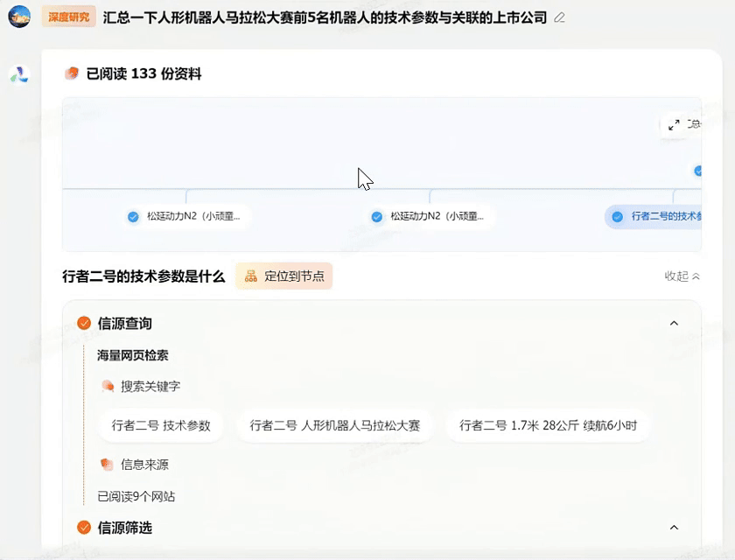Select the 深度研究 tab badge
Image resolution: width=735 pixels, height=560 pixels.
(68, 17)
